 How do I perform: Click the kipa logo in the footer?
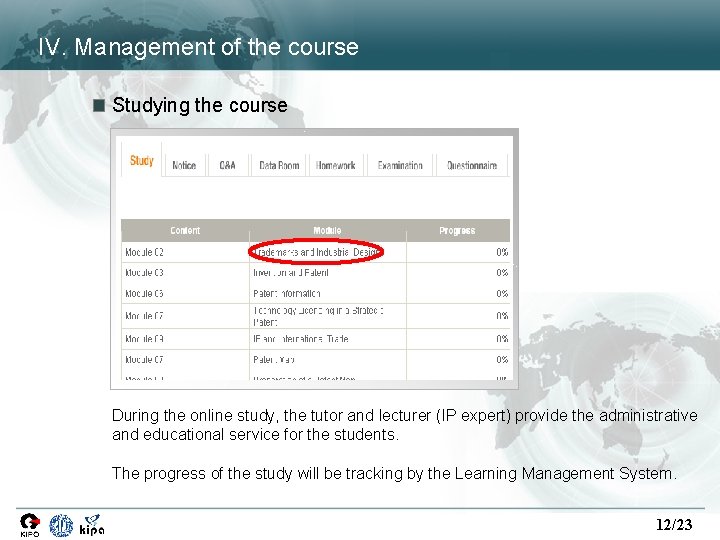click(92, 525)
